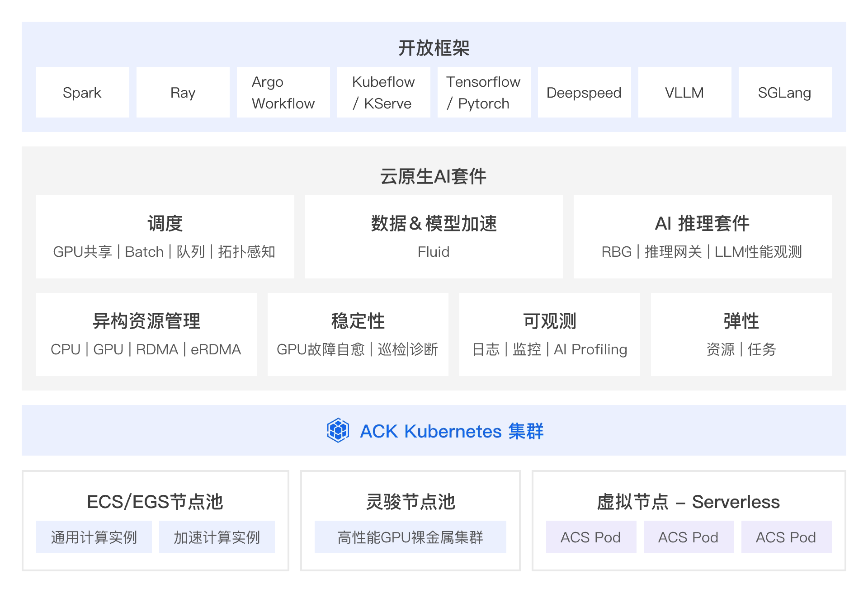Select the Ray framework box
This screenshot has height=593, width=868.
pos(183,92)
